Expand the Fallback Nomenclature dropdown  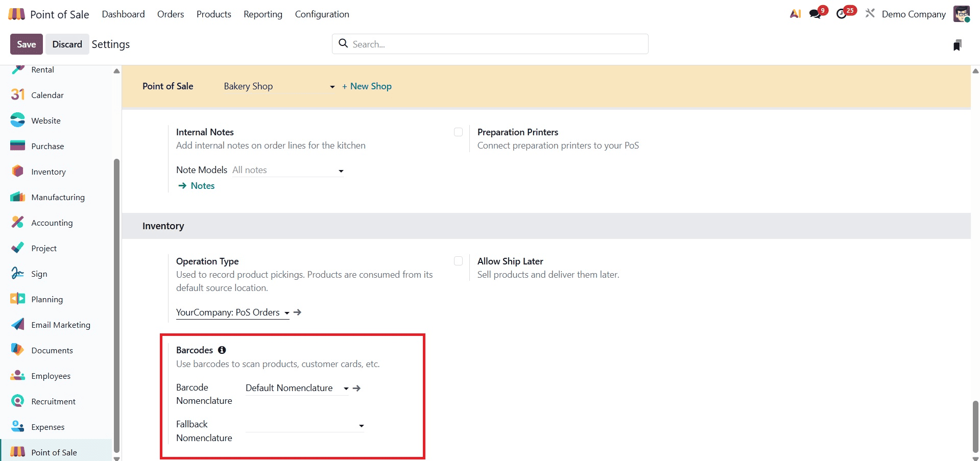[361, 425]
